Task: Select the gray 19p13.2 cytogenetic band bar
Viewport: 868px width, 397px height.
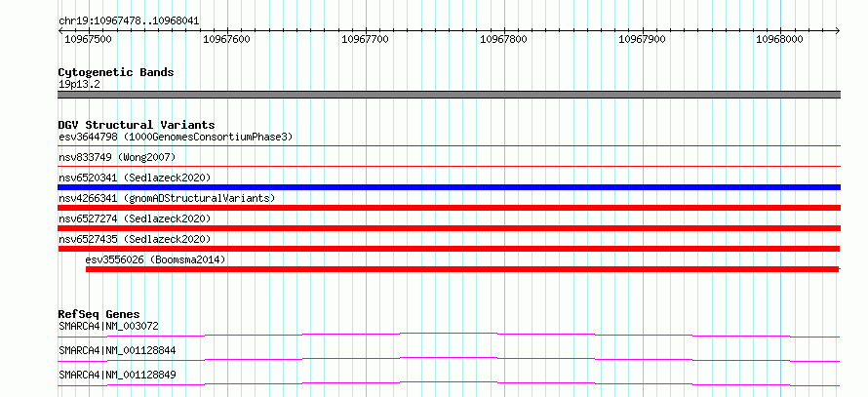Action: [449, 95]
